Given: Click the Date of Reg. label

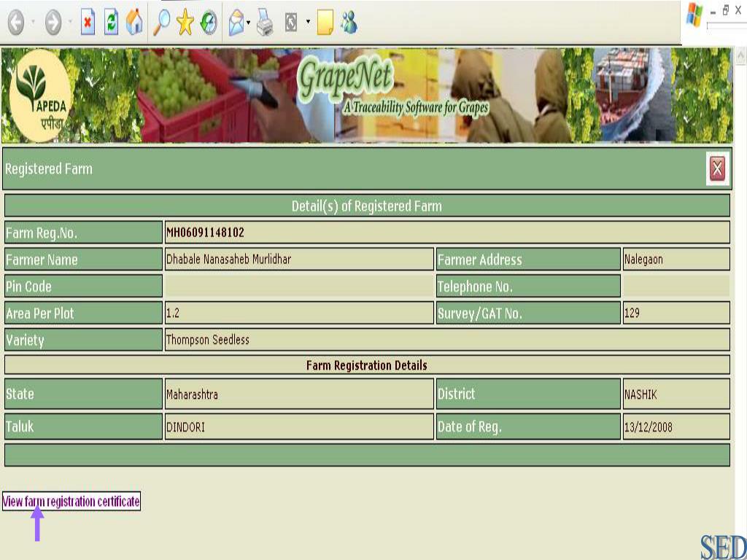Looking at the screenshot, I should pyautogui.click(x=469, y=427).
